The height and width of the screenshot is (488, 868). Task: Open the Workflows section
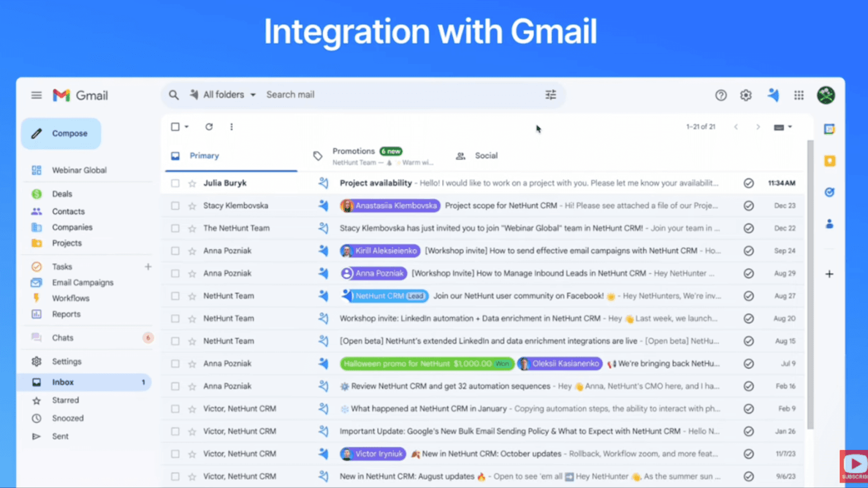point(71,298)
